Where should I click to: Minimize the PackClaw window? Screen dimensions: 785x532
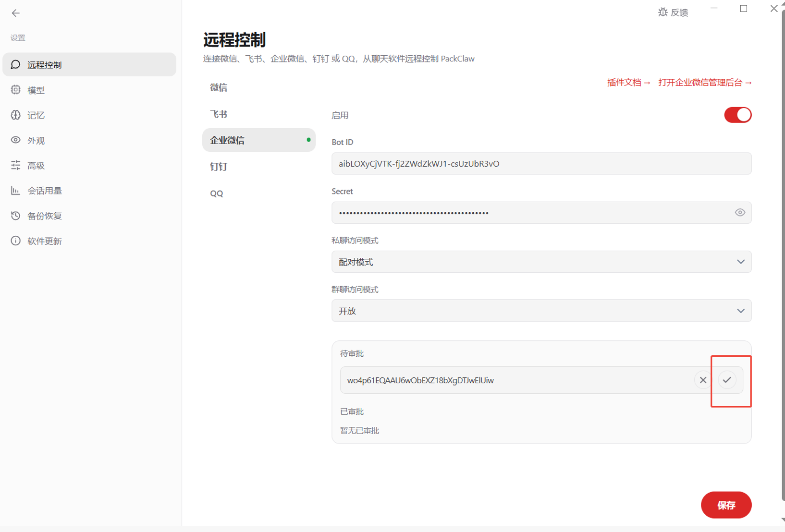[x=714, y=9]
